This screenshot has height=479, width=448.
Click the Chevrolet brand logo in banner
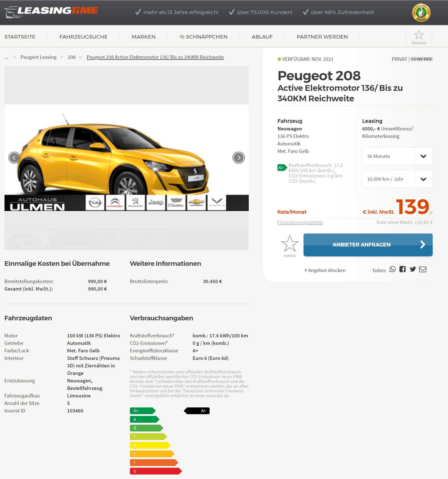point(196,202)
